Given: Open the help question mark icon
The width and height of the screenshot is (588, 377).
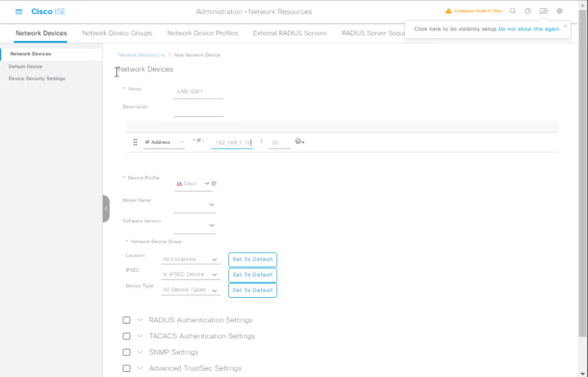Looking at the screenshot, I should (528, 11).
